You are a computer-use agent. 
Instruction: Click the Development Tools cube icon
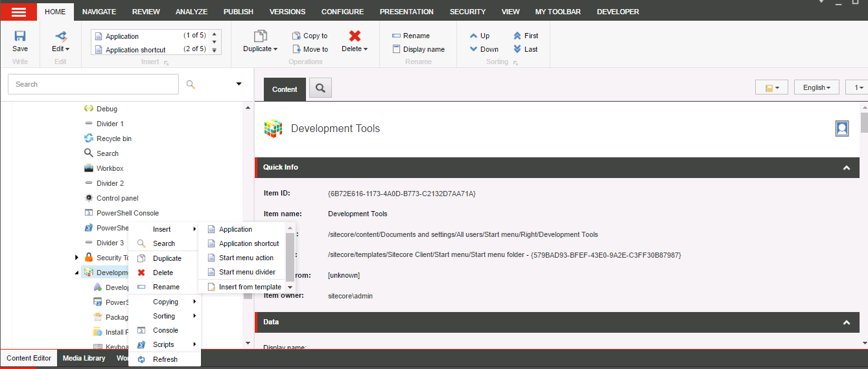coord(274,128)
